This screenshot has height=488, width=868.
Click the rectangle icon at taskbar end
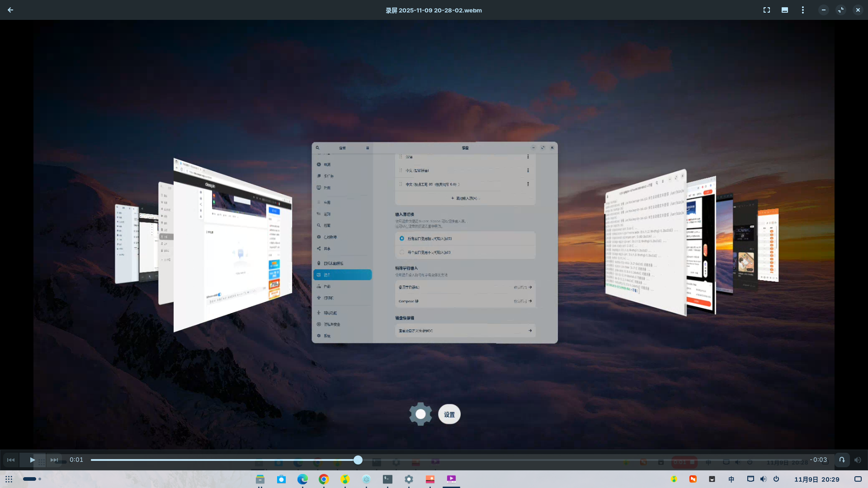pos(858,479)
